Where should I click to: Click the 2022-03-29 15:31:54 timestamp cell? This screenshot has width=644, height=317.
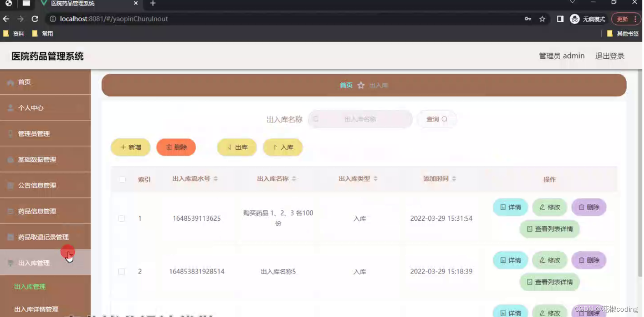click(x=441, y=218)
